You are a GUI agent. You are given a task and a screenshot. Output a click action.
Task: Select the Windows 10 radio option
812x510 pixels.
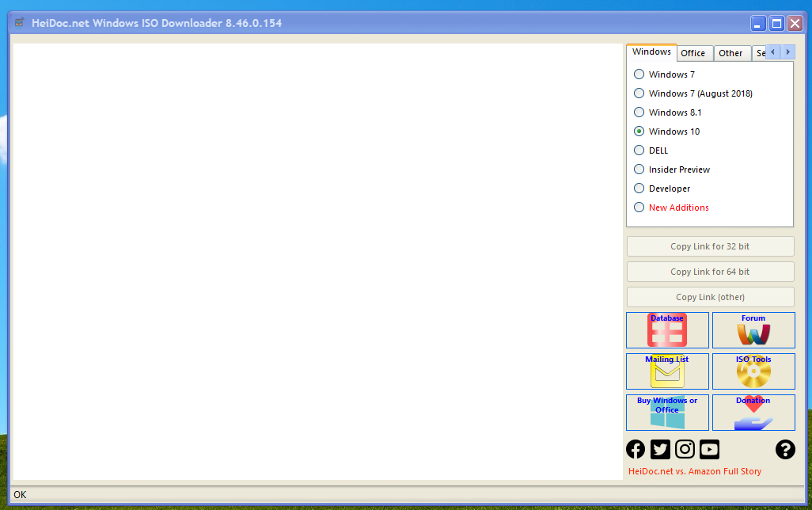point(667,131)
